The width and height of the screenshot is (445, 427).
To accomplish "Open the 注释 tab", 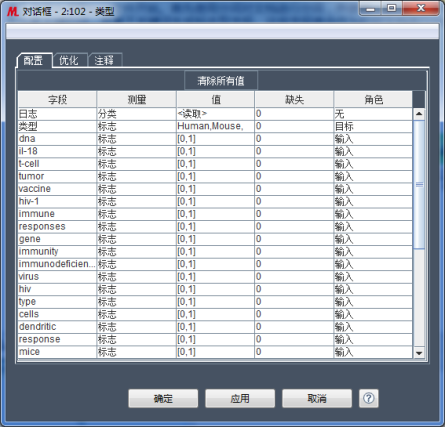I will [104, 60].
